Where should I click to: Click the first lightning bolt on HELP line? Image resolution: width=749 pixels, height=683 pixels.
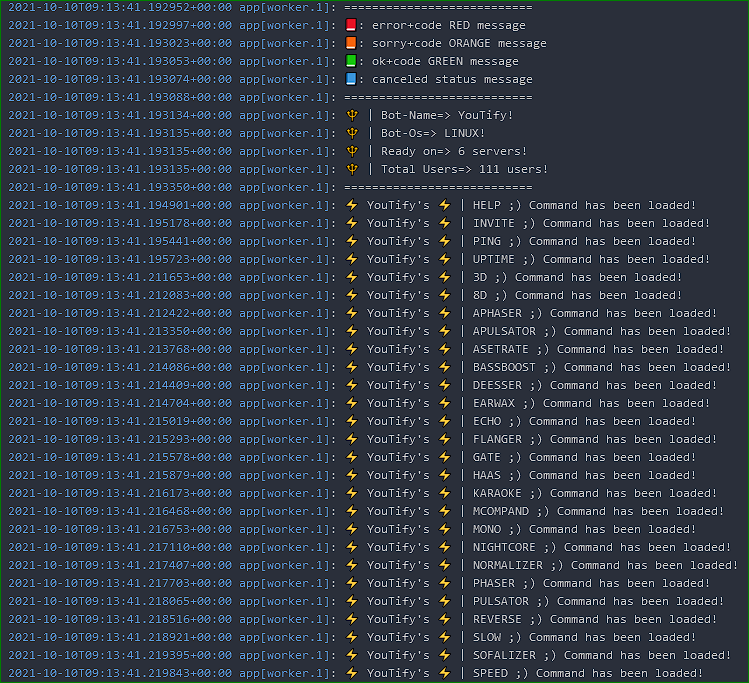352,205
